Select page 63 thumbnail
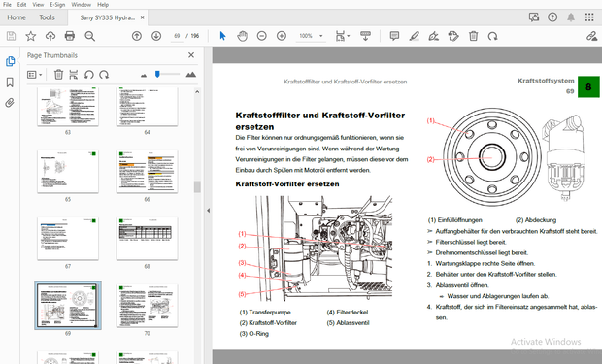The height and width of the screenshot is (364, 602). click(x=68, y=107)
